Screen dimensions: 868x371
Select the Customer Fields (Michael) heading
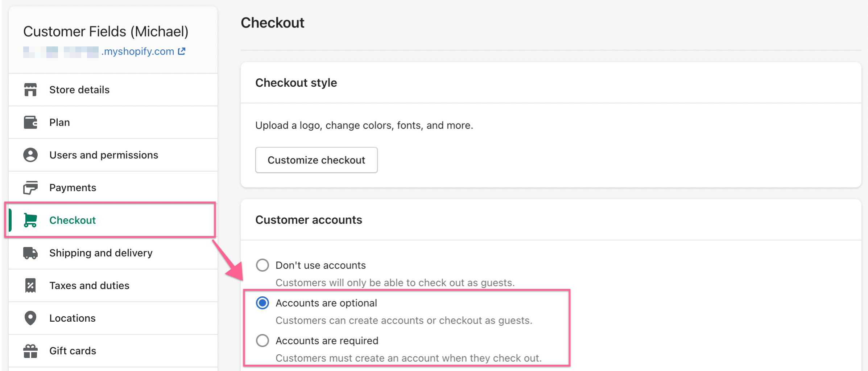click(x=106, y=31)
